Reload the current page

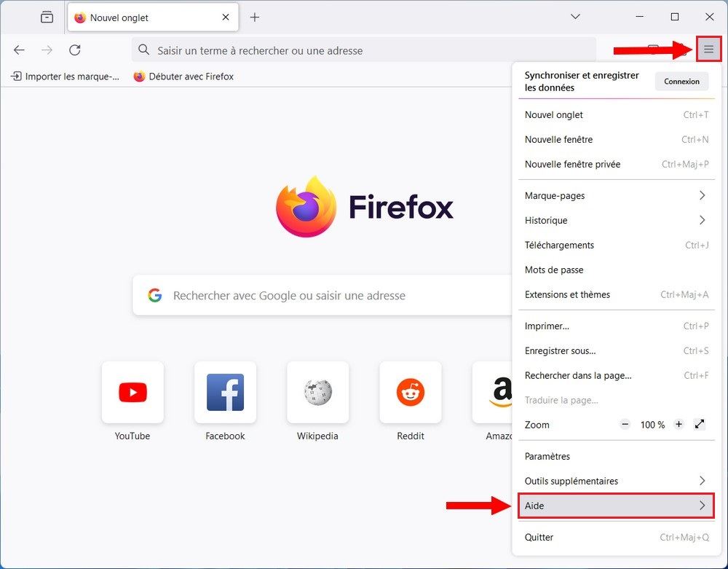pyautogui.click(x=75, y=50)
